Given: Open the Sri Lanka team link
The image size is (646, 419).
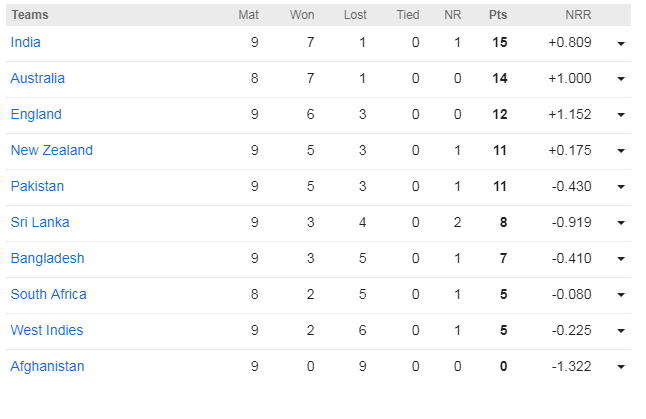Looking at the screenshot, I should pos(40,222).
